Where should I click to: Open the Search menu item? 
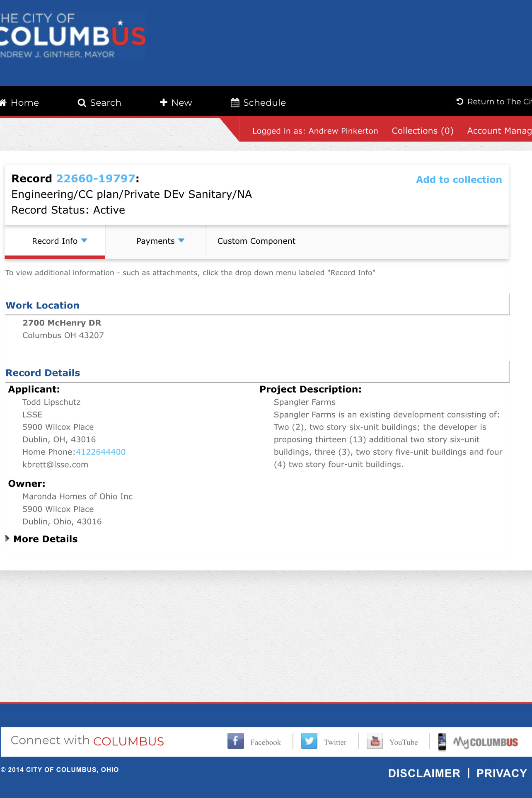[x=106, y=102]
